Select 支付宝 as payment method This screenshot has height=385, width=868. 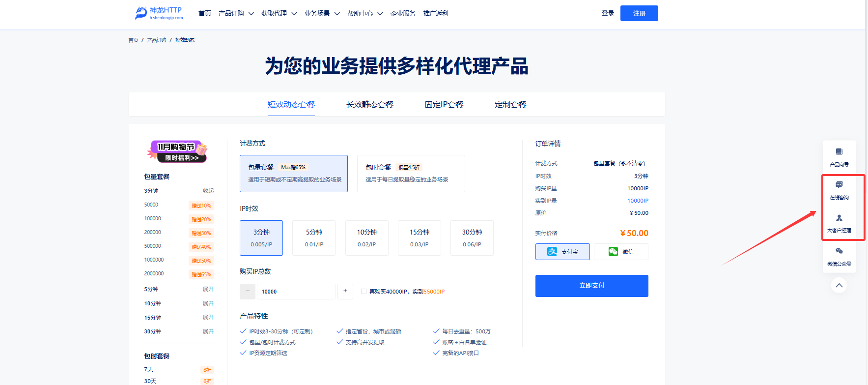pos(562,252)
